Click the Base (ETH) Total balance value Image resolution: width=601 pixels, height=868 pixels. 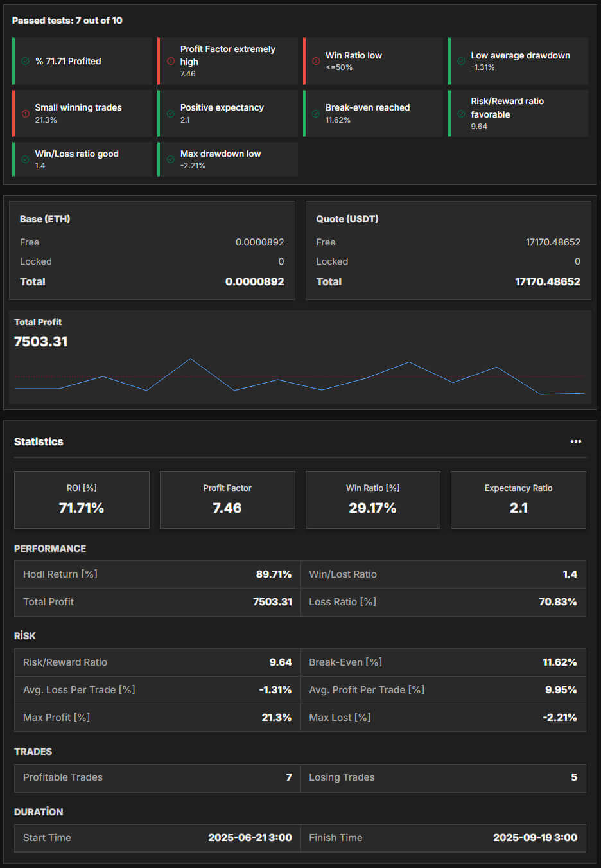point(254,281)
